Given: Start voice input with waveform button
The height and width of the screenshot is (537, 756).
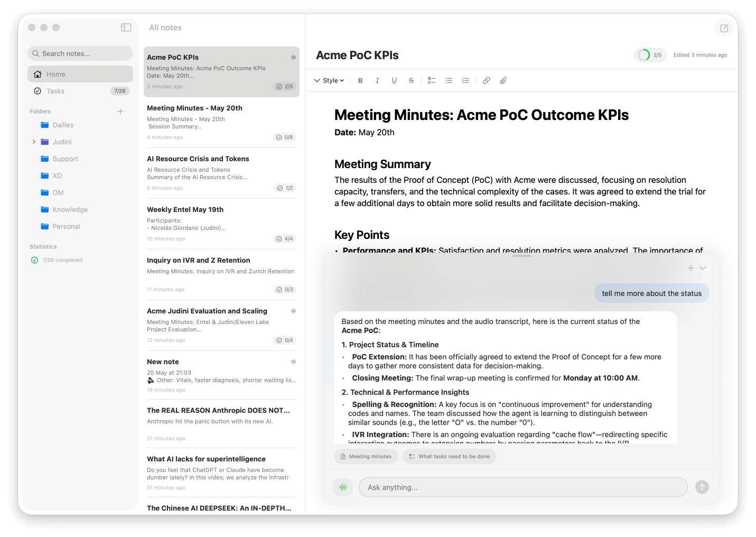Looking at the screenshot, I should (x=343, y=487).
